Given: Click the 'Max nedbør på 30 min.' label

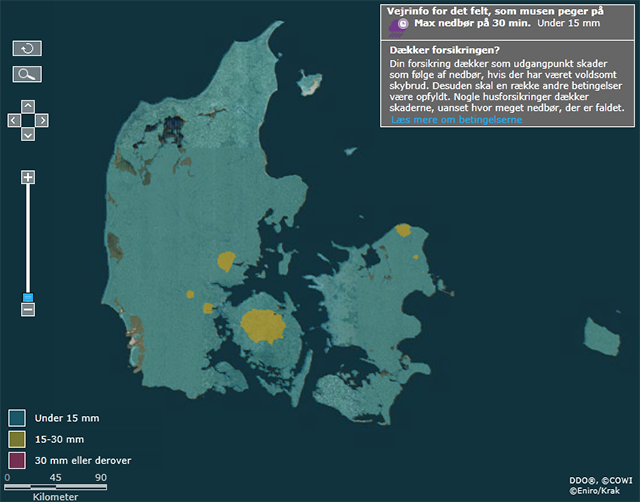Looking at the screenshot, I should click(472, 23).
